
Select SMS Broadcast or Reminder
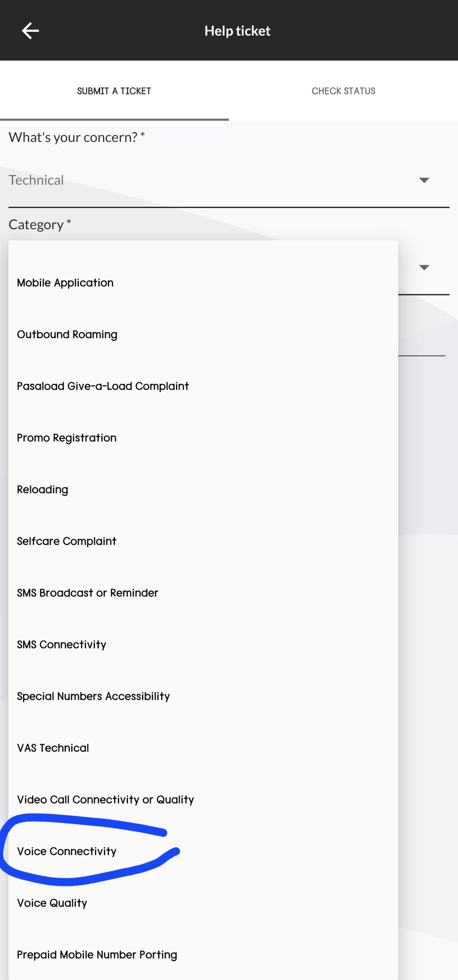pos(87,592)
